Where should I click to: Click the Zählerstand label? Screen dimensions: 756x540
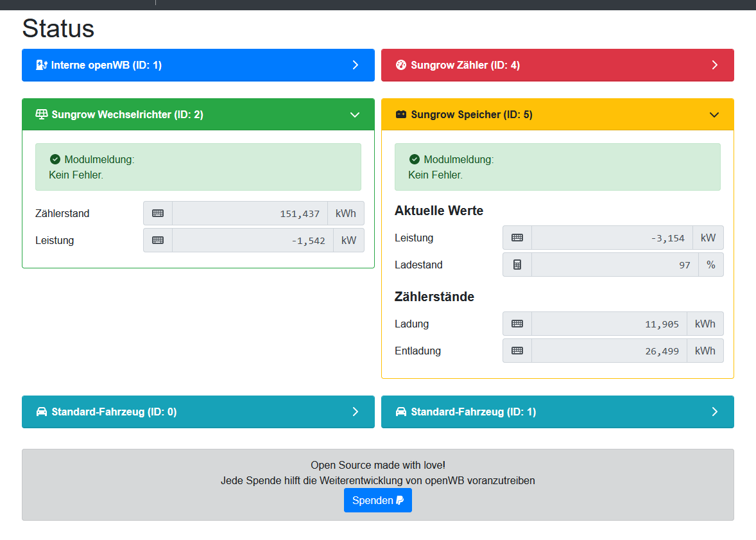62,213
